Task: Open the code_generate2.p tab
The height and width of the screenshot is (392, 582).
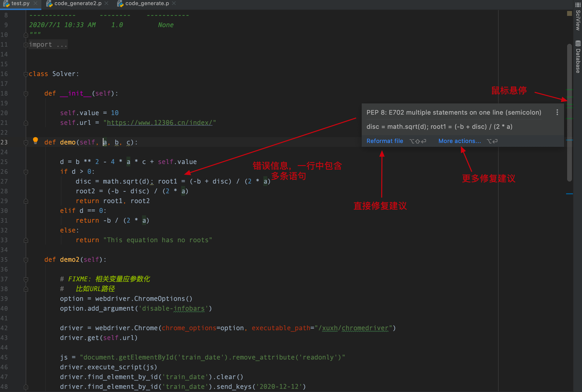Action: coord(78,3)
